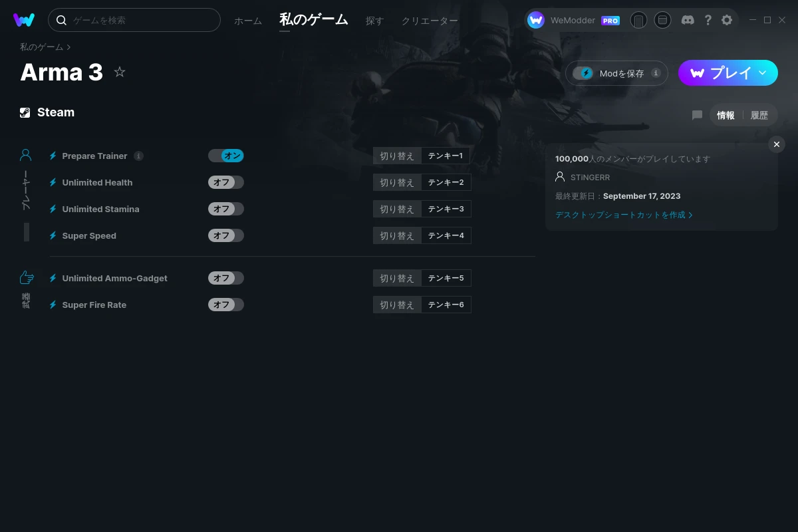
Task: Expand the Play button dropdown arrow
Action: 763,72
